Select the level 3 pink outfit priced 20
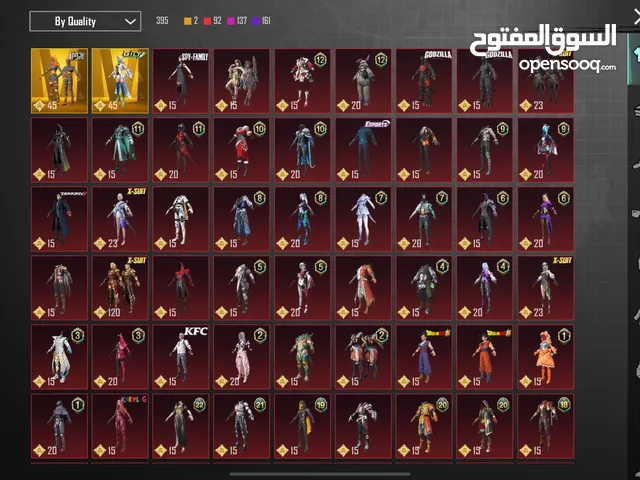The height and width of the screenshot is (480, 640). click(x=120, y=357)
